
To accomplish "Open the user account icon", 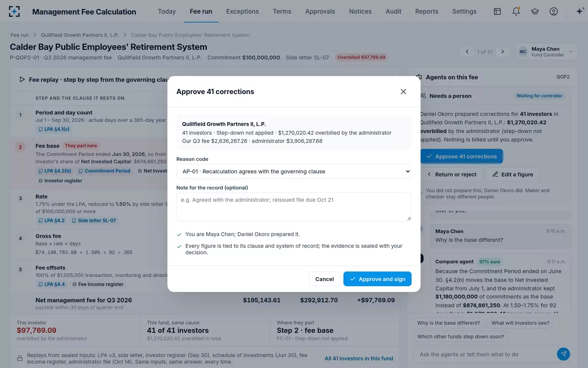I will pos(554,11).
